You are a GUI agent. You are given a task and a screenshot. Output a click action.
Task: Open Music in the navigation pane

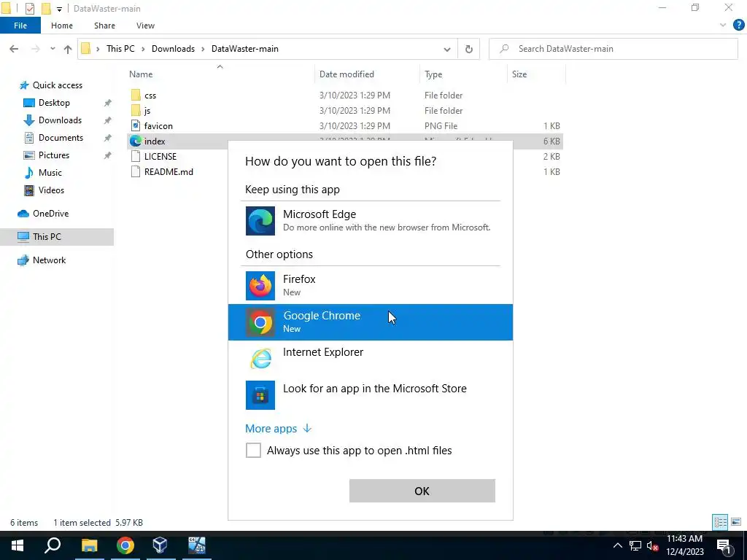50,172
